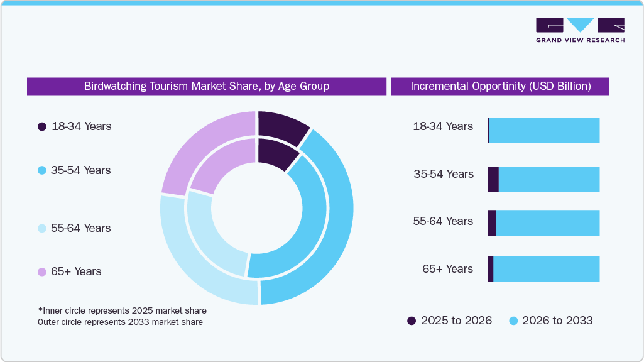Select the dark purple 18-34 Years legend dot
Image resolution: width=644 pixels, height=362 pixels.
tap(41, 126)
